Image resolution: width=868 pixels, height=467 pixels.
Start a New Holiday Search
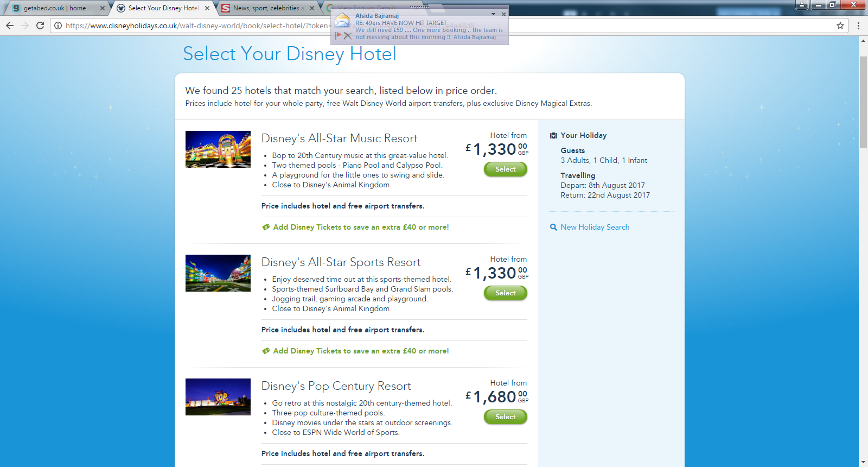point(595,227)
